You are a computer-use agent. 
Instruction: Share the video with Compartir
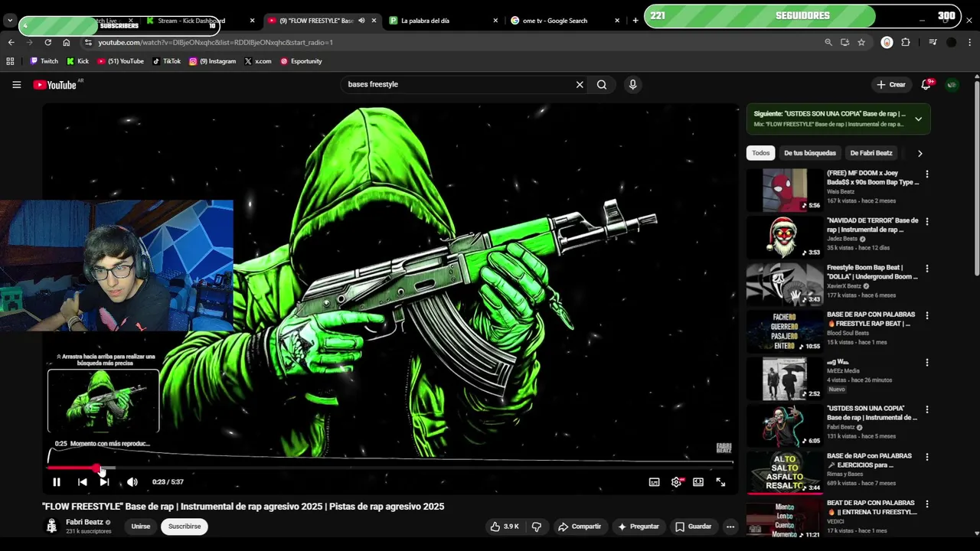[580, 527]
